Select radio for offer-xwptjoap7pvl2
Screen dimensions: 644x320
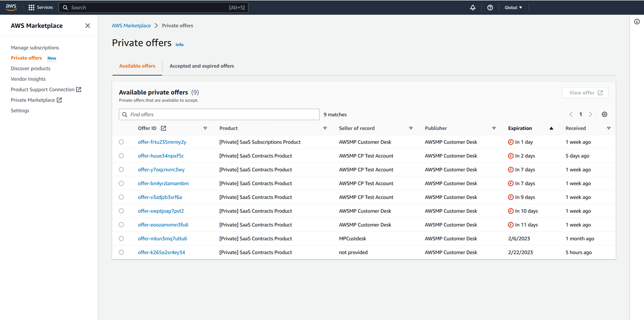[x=122, y=211]
